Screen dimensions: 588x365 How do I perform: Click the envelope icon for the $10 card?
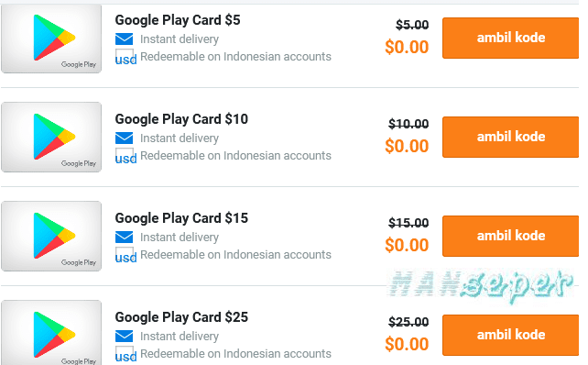124,138
